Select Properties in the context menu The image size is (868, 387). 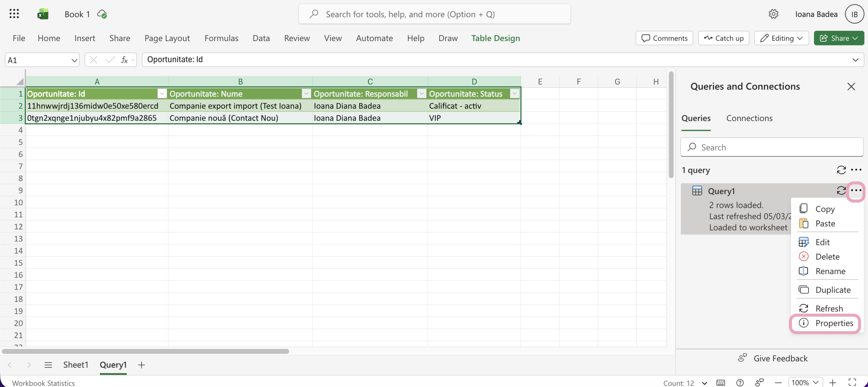834,323
